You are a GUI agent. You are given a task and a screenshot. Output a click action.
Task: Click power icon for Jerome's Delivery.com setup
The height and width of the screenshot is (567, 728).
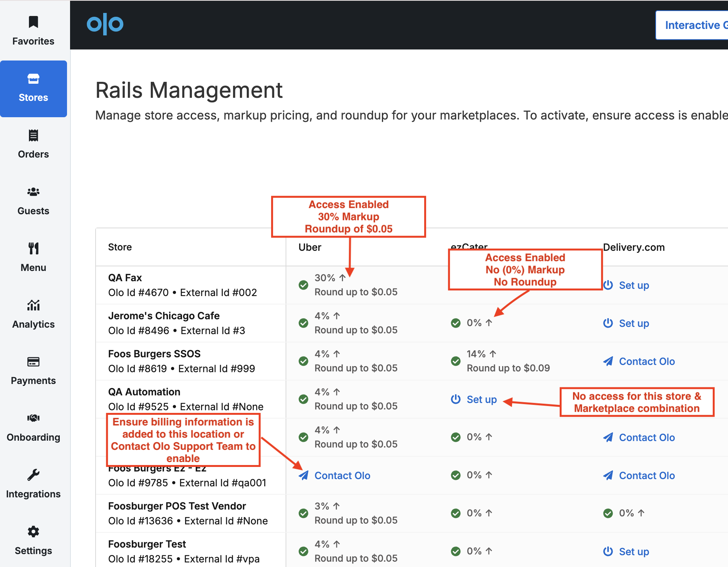coord(608,323)
